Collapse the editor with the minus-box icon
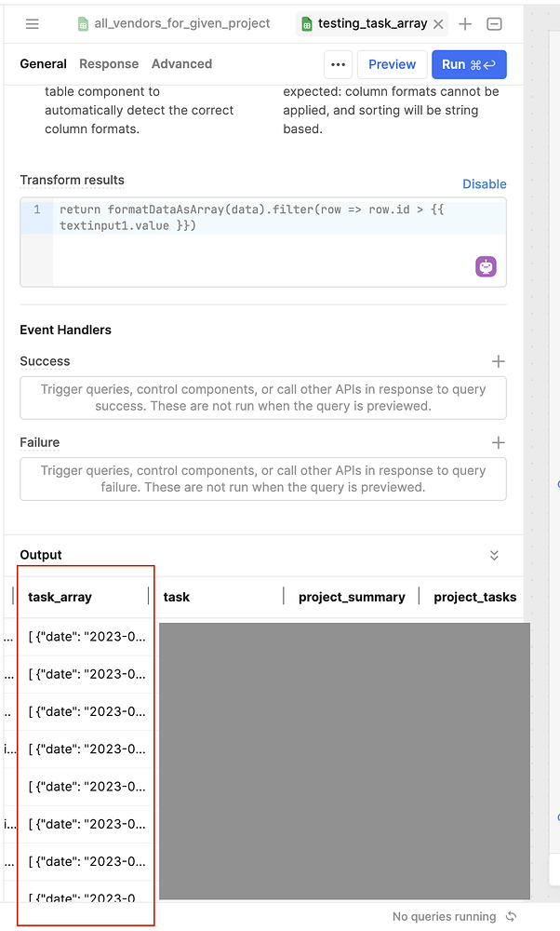 click(x=494, y=24)
